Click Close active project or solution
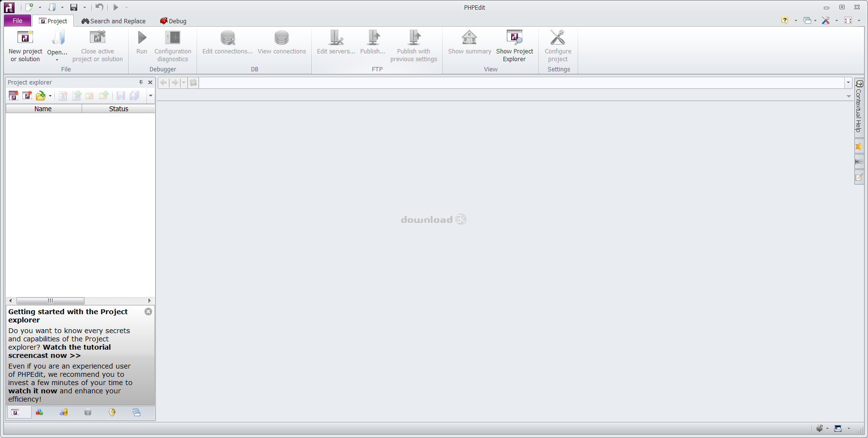 click(98, 46)
